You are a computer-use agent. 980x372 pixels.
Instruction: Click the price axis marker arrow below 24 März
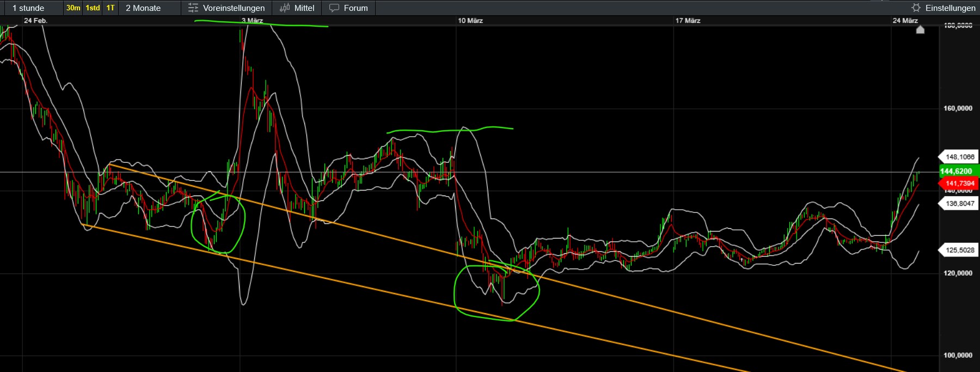coord(920,29)
